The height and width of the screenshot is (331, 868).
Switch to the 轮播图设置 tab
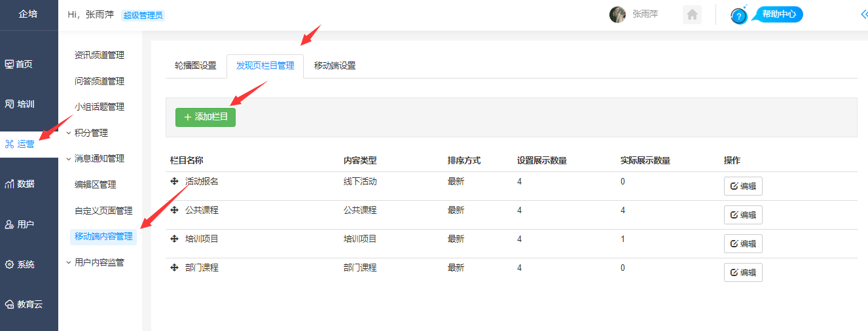click(195, 65)
